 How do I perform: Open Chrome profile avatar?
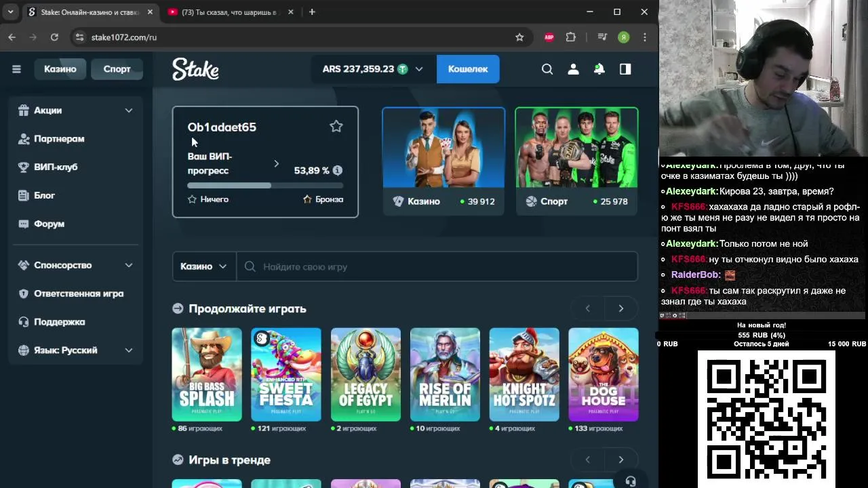pyautogui.click(x=624, y=37)
